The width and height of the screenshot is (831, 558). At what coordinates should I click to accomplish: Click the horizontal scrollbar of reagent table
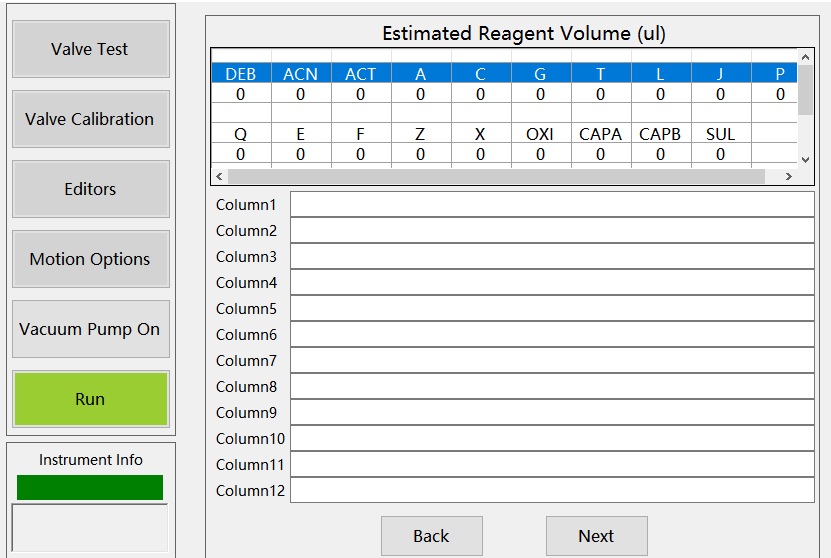pyautogui.click(x=495, y=176)
